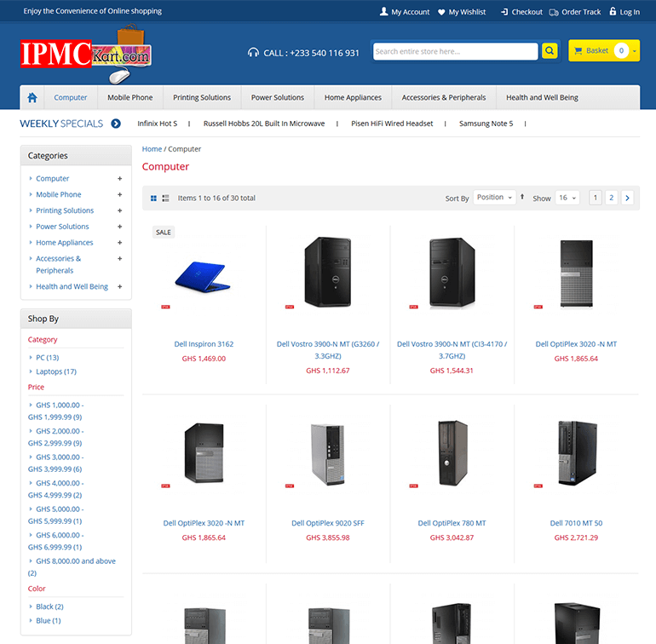Open the Show 16 items dropdown
Screen dimensions: 656x644
[x=567, y=198]
